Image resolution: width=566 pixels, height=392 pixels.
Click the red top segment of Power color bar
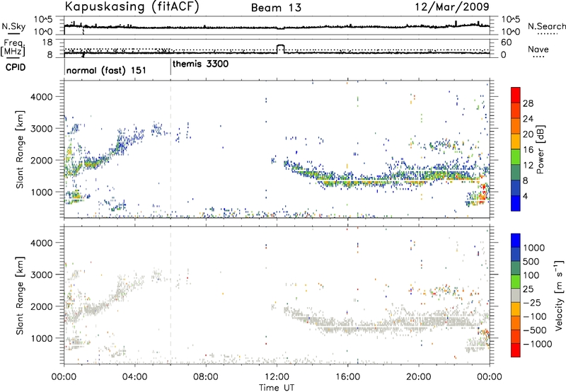point(516,95)
